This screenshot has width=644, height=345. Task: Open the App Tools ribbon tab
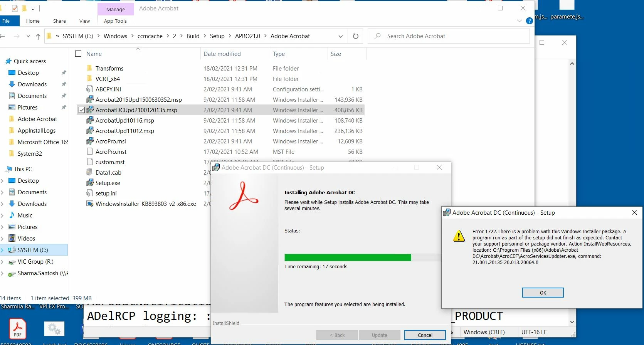115,21
